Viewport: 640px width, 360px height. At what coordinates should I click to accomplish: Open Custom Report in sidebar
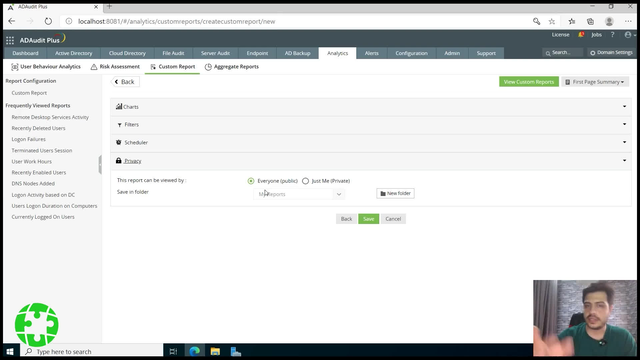click(29, 93)
